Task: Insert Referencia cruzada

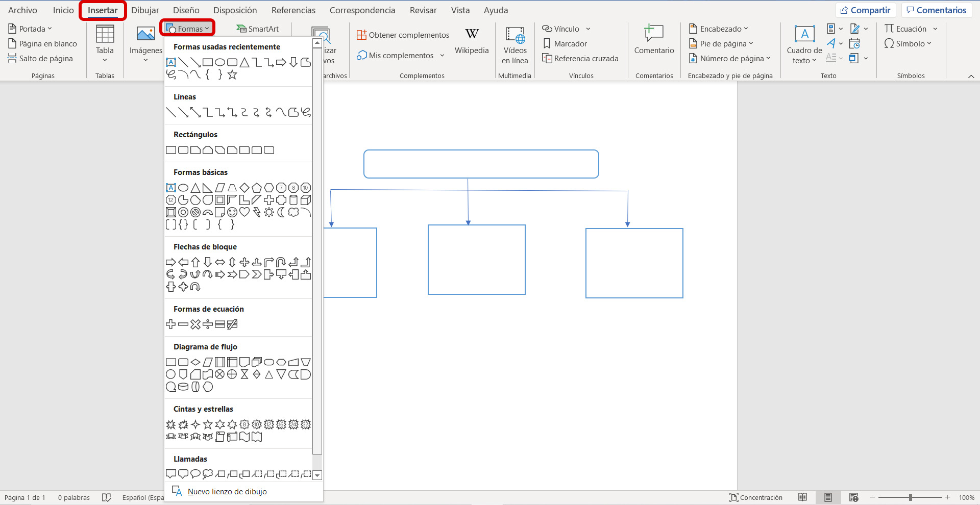Action: (580, 58)
